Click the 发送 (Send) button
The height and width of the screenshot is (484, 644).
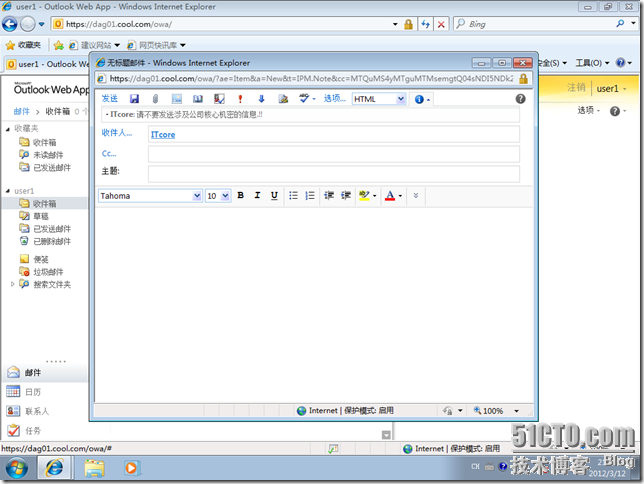110,99
